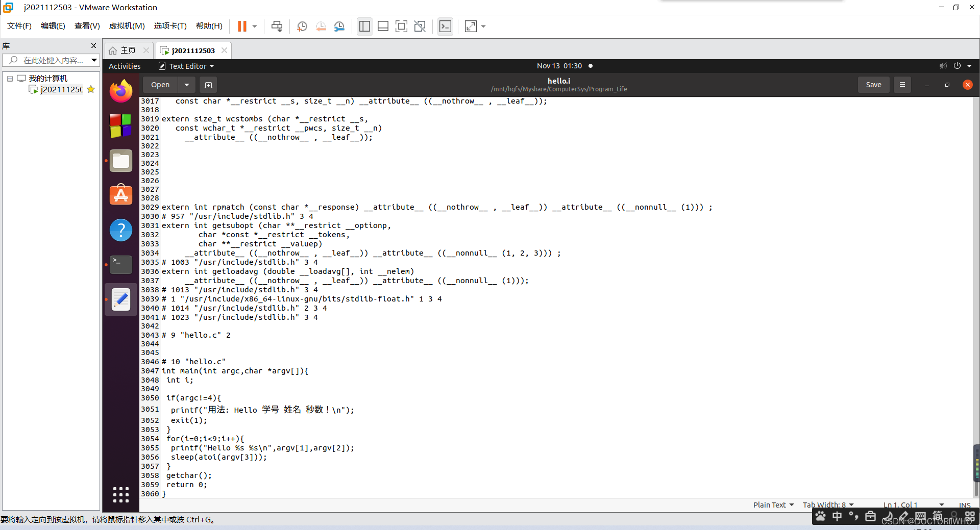Open the 选项卡(T) menu

pos(170,26)
